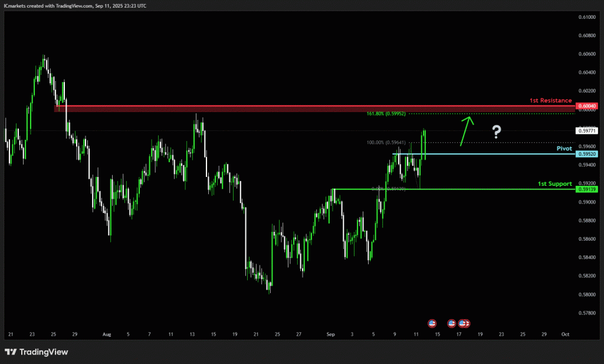This screenshot has width=604, height=364.
Task: Click the 0.57800 price axis label
Action: point(587,313)
